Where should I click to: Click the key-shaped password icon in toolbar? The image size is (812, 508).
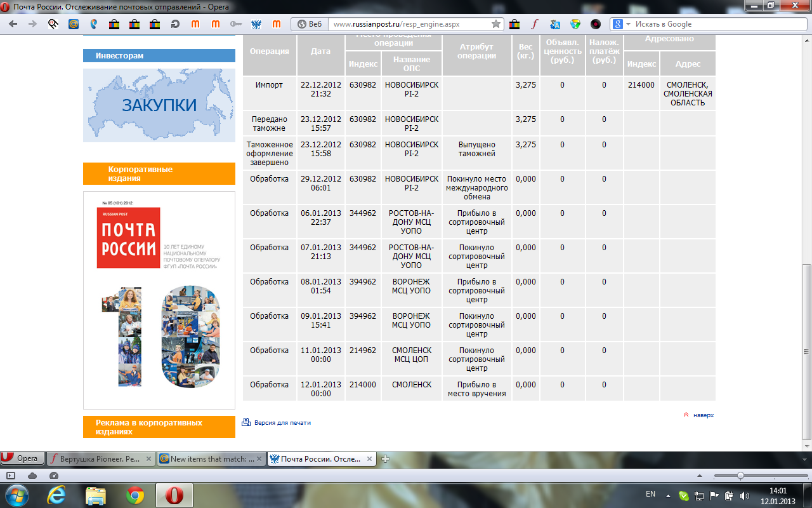pos(236,24)
